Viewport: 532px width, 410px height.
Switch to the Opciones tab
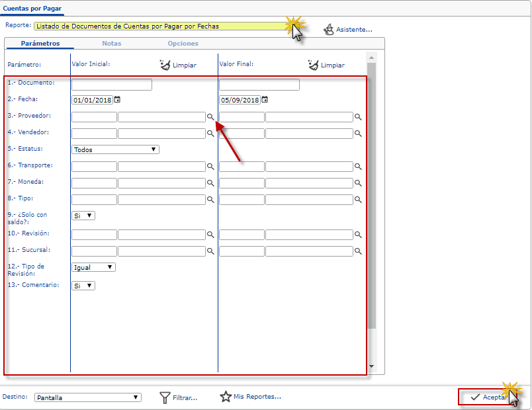(x=183, y=44)
